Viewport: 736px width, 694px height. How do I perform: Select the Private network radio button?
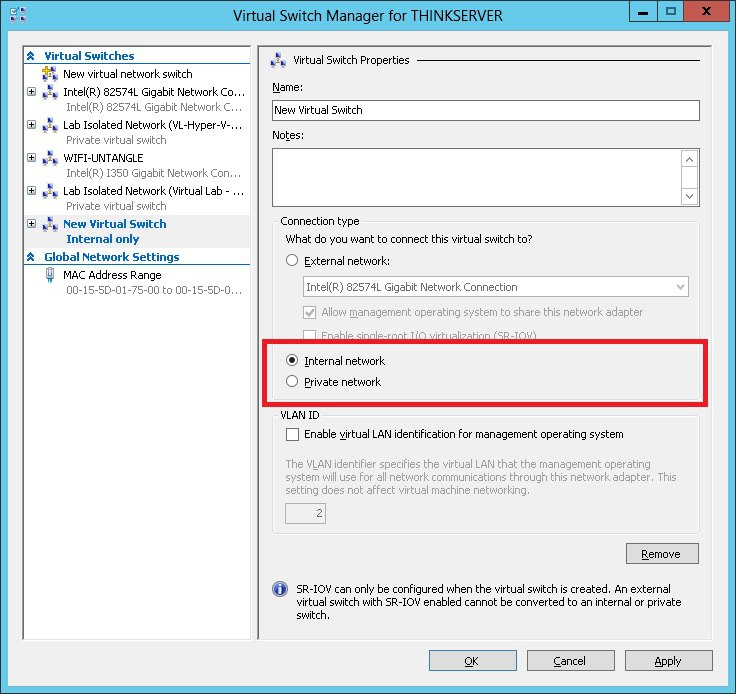coord(292,381)
